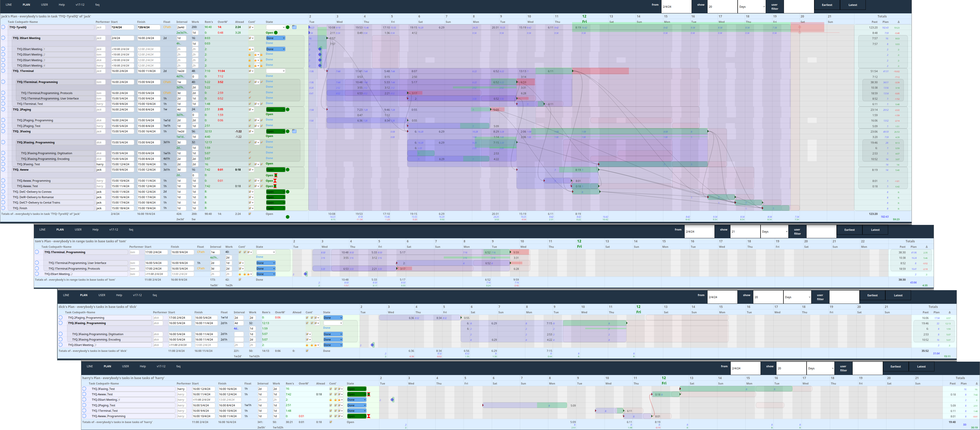
Task: Open the Done state dropdown for TYQ. 0Start Meeting
Action: tap(276, 38)
